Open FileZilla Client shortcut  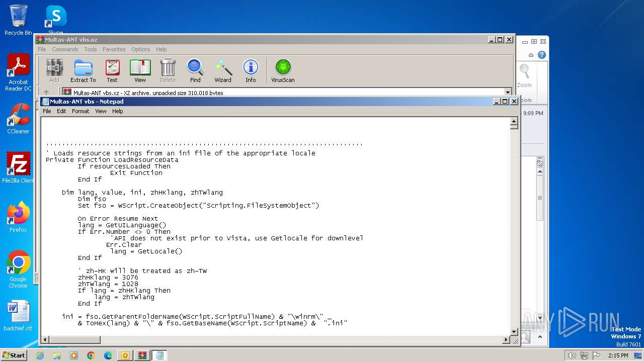pyautogui.click(x=18, y=168)
